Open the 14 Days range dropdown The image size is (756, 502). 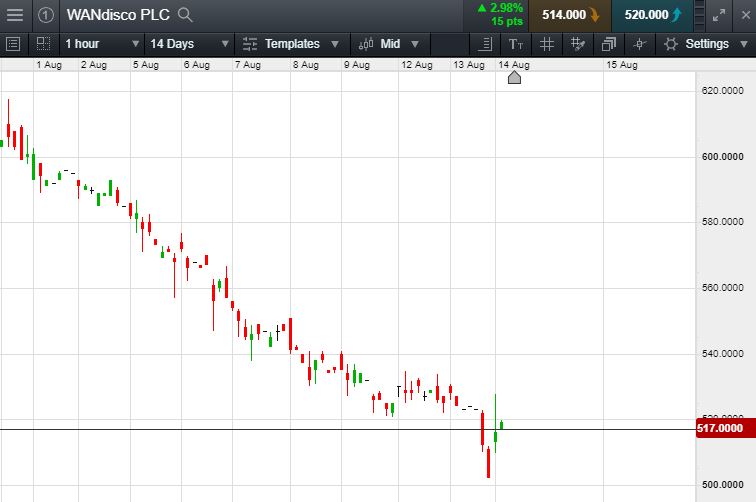(189, 44)
